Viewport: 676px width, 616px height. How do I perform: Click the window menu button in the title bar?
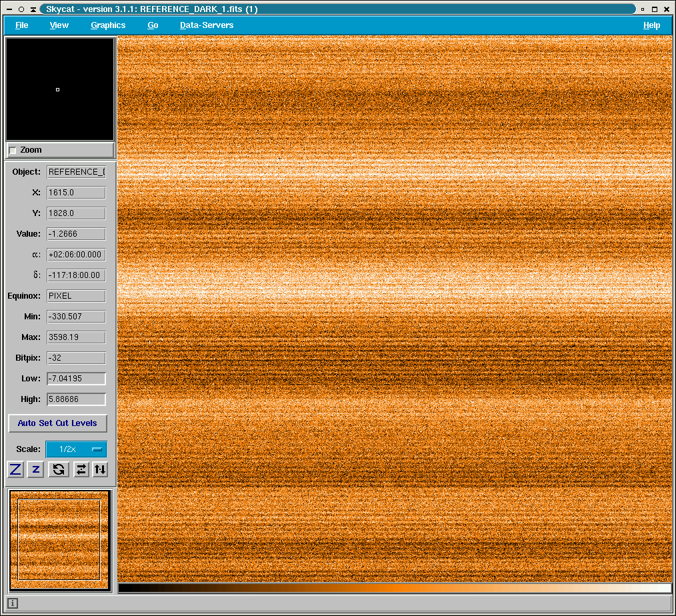8,9
